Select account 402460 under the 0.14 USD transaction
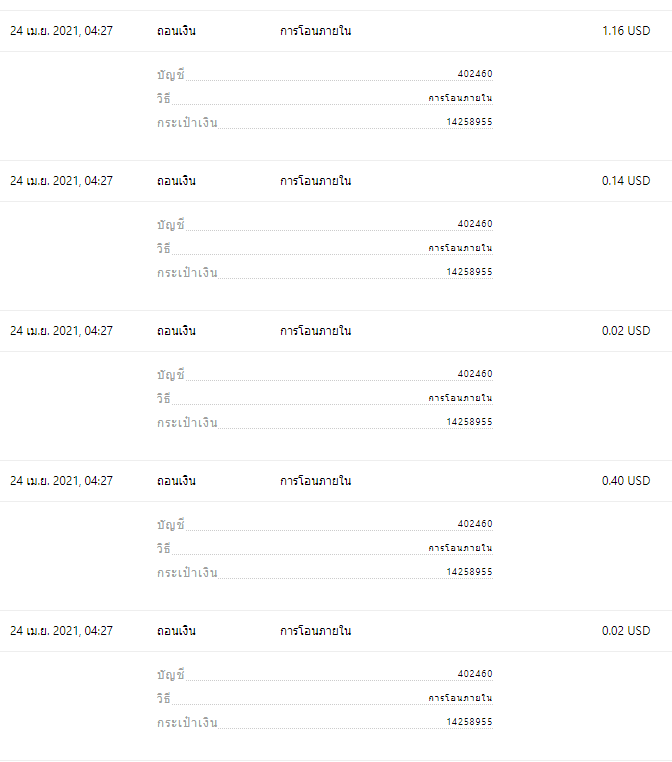This screenshot has width=672, height=762. (x=475, y=224)
